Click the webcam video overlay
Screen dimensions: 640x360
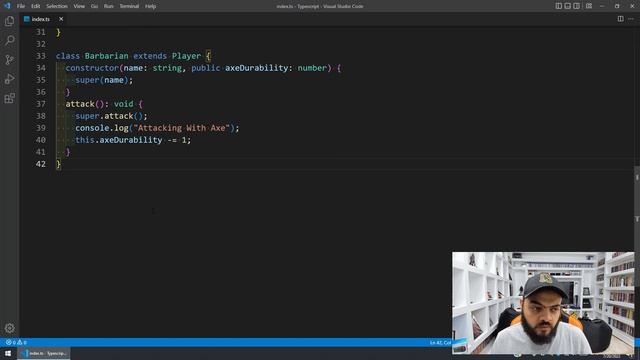click(x=543, y=302)
